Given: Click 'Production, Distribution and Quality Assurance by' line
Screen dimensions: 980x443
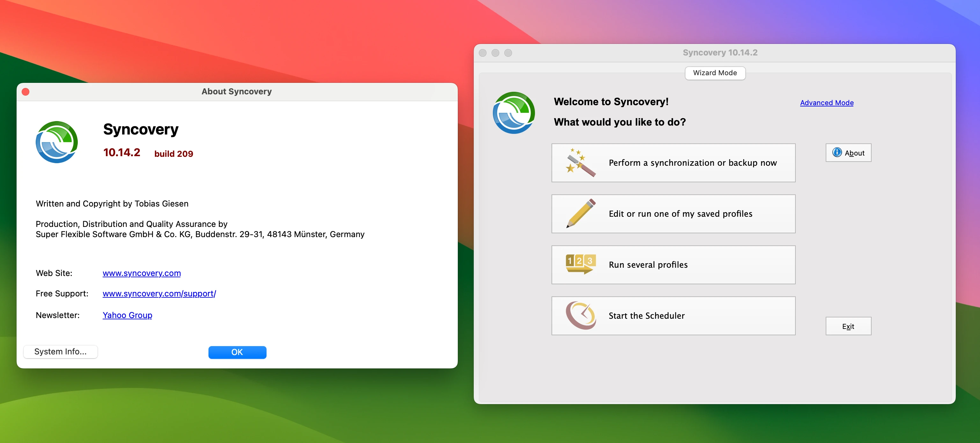Looking at the screenshot, I should coord(132,224).
